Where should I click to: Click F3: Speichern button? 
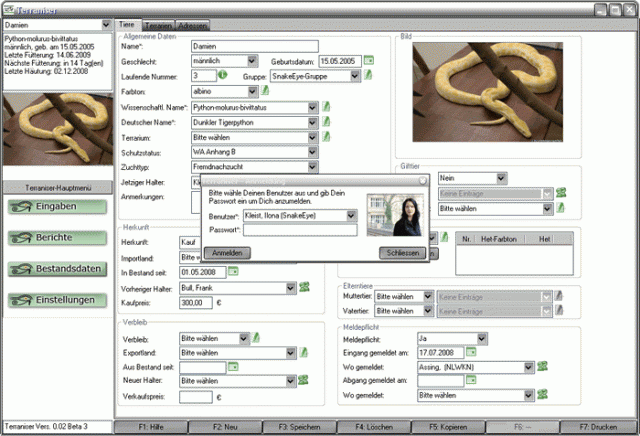[299, 427]
